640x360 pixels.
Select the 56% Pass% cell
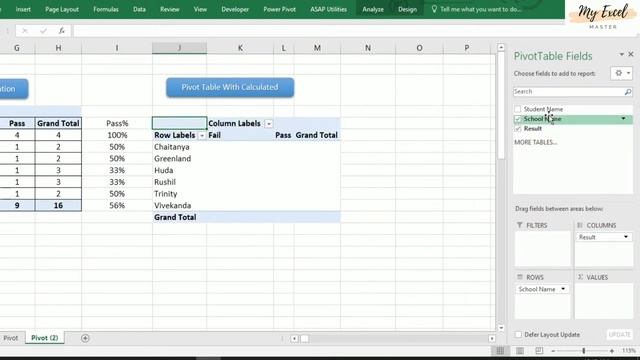pos(117,206)
